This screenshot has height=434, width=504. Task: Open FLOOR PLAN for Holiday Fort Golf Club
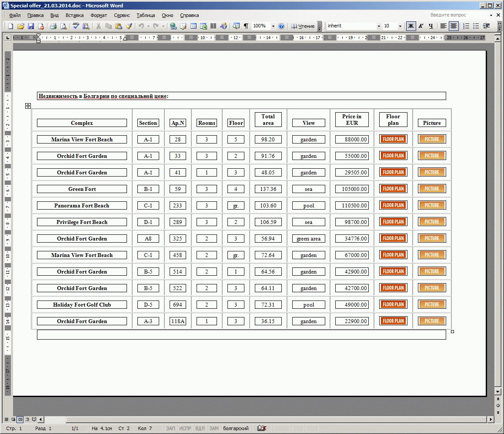[x=393, y=304]
